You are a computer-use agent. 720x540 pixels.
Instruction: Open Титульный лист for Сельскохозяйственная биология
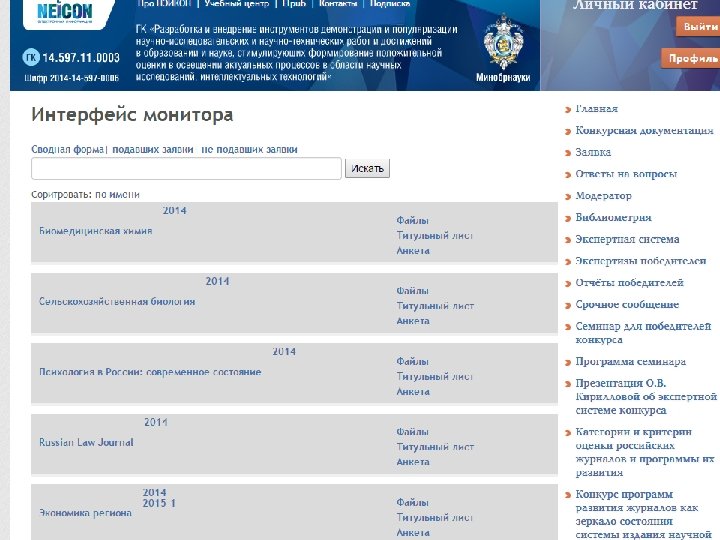coord(435,306)
